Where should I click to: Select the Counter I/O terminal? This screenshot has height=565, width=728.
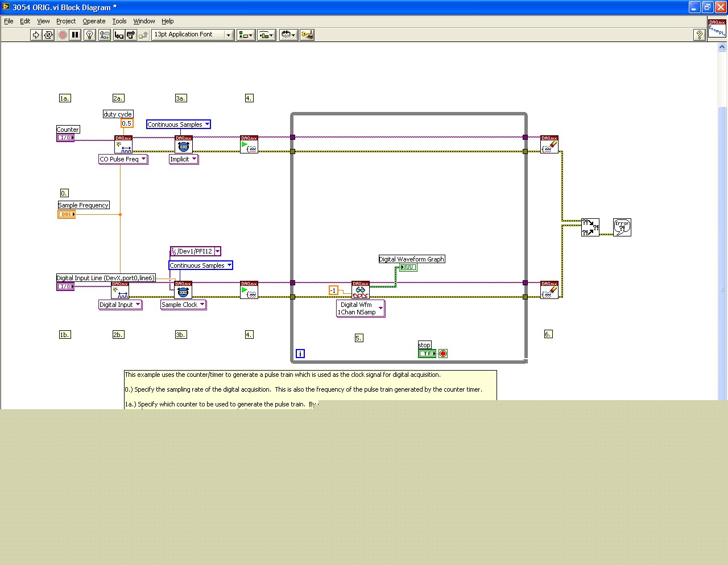point(65,138)
